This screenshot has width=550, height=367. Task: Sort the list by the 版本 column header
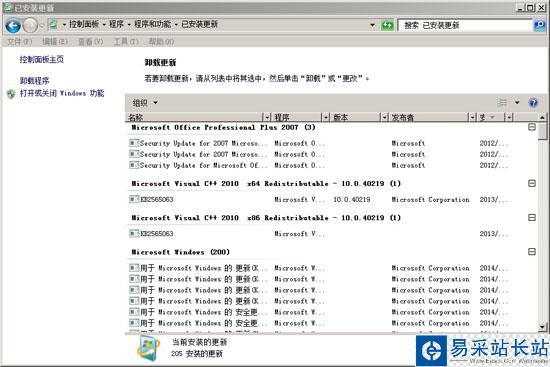355,117
